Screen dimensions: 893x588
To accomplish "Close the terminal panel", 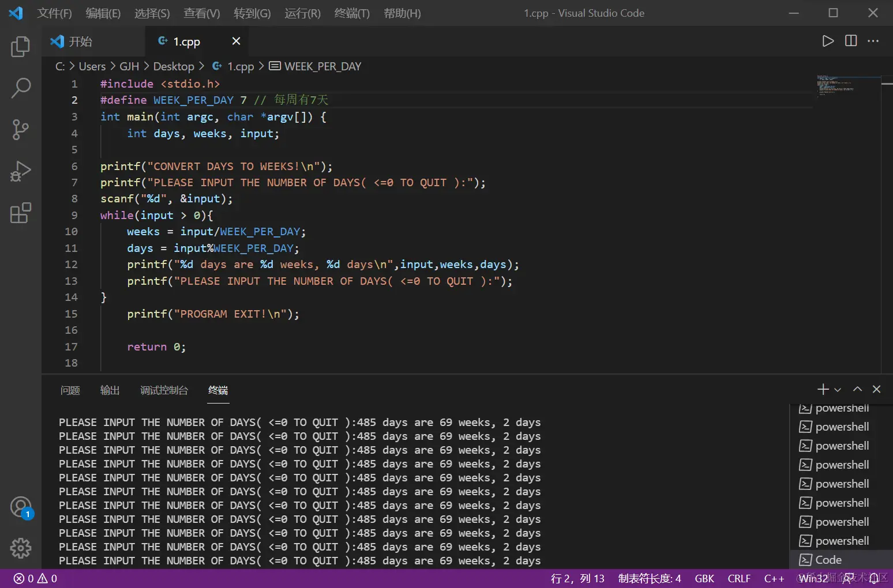I will pos(877,389).
